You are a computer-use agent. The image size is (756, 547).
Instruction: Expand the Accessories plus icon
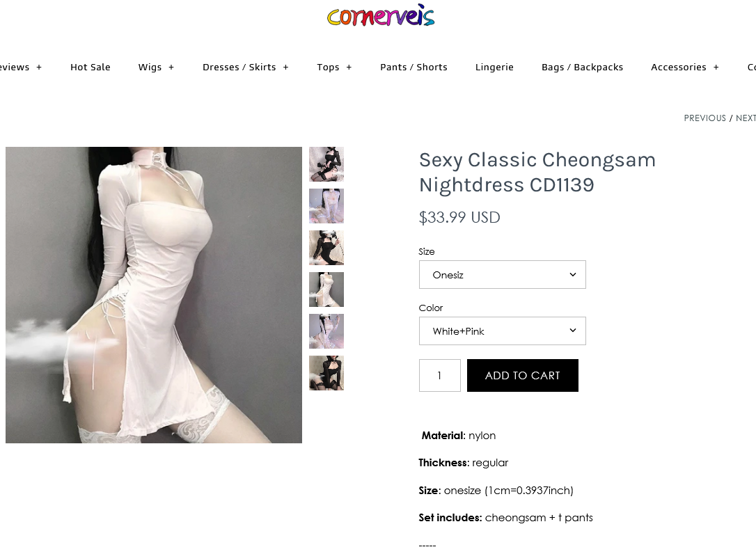716,68
